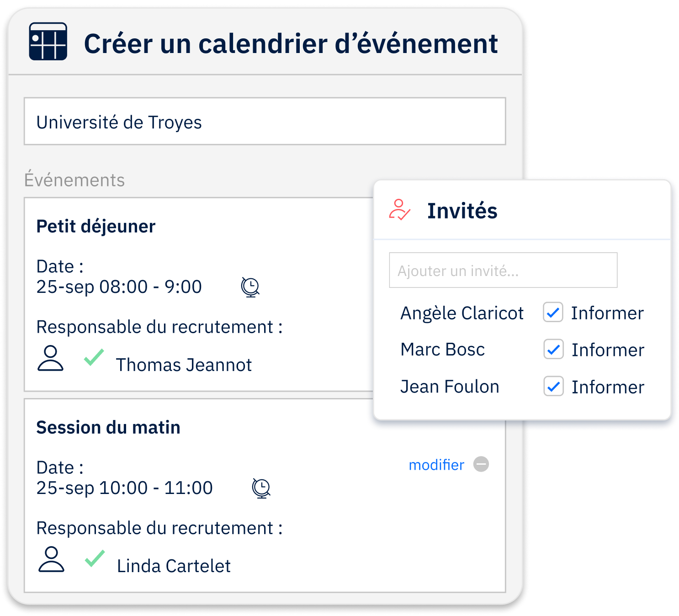The width and height of the screenshot is (679, 616).
Task: Click guest name Angèle Claricot
Action: [462, 313]
